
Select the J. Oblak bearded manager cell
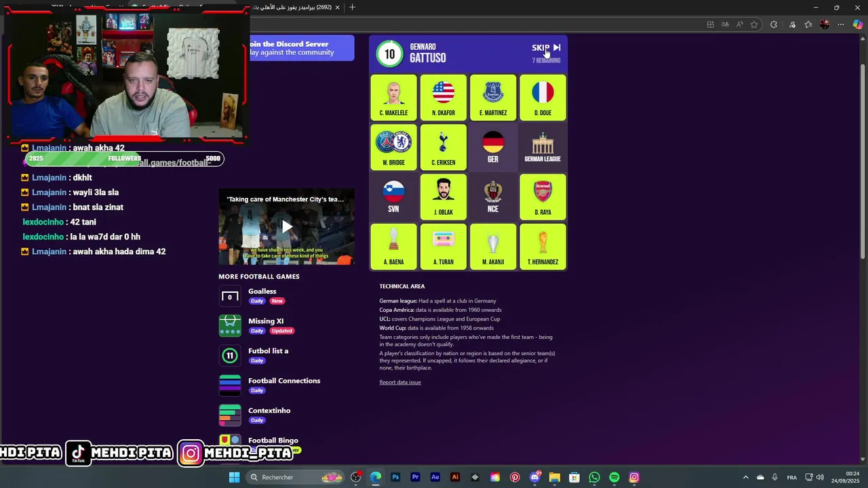443,197
